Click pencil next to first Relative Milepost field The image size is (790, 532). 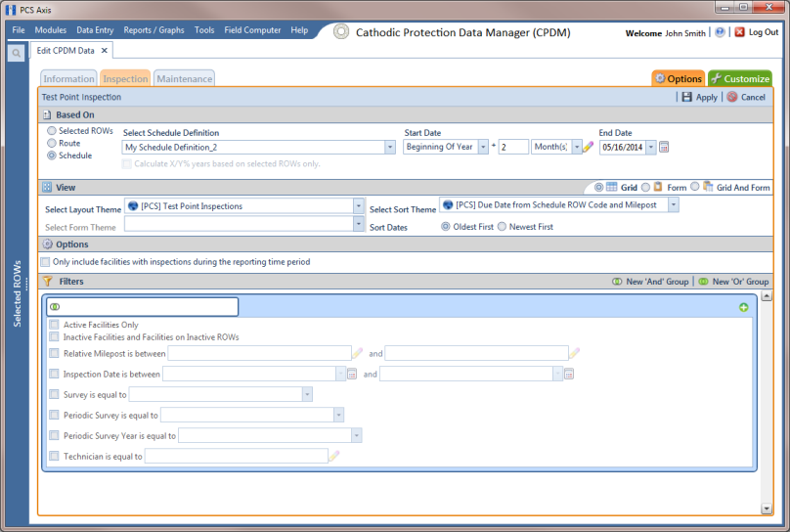click(x=357, y=353)
